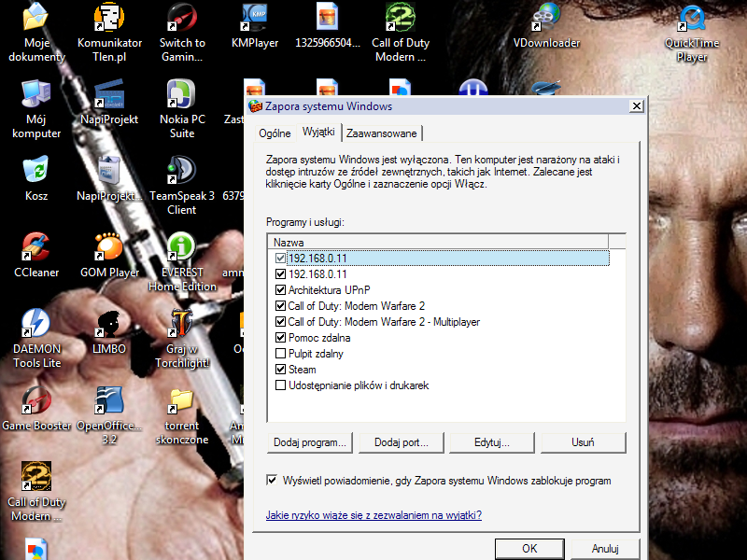This screenshot has width=747, height=560.
Task: Enable the Pulpit zdalny exception
Action: coord(281,354)
